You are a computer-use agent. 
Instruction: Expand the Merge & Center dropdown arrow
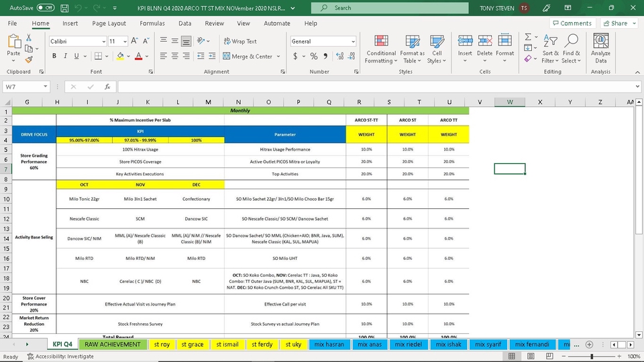[x=278, y=56]
